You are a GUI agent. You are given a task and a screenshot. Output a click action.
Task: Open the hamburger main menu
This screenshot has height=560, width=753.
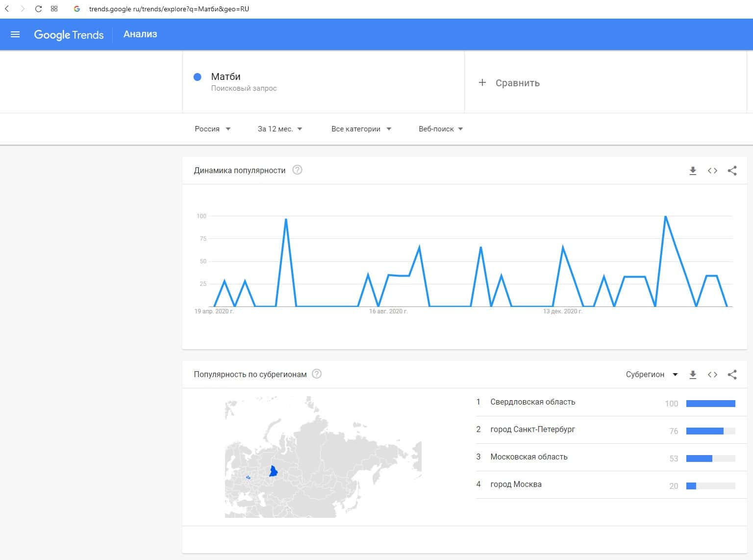click(x=15, y=34)
